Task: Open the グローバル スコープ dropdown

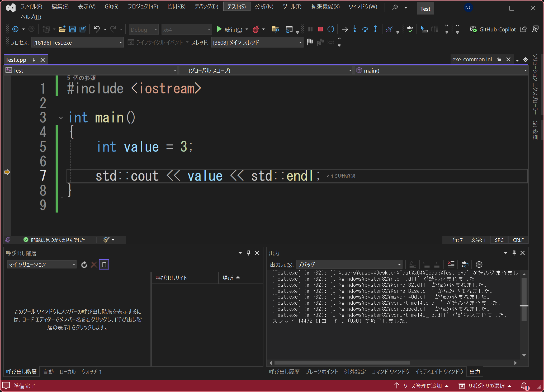Action: (x=266, y=70)
